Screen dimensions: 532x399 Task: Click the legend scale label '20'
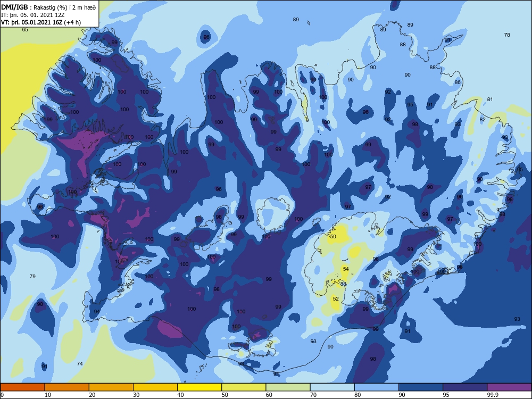click(92, 395)
